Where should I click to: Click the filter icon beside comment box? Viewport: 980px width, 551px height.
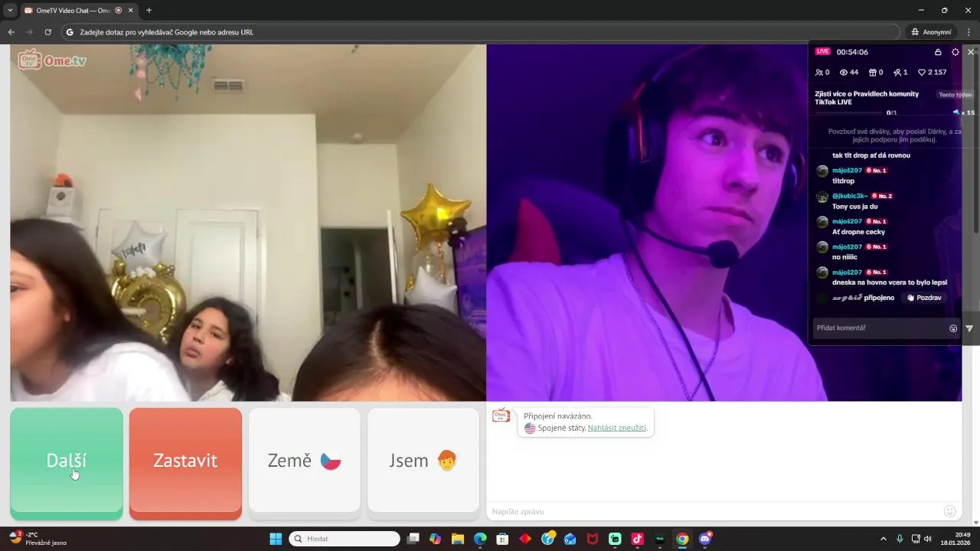point(969,328)
